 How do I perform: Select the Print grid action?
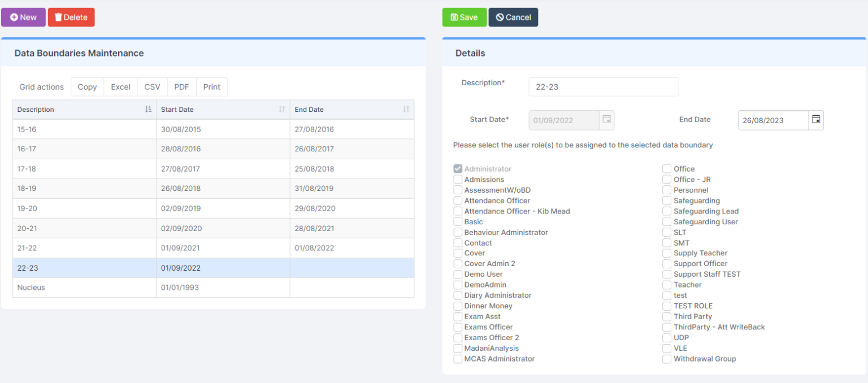pyautogui.click(x=211, y=86)
